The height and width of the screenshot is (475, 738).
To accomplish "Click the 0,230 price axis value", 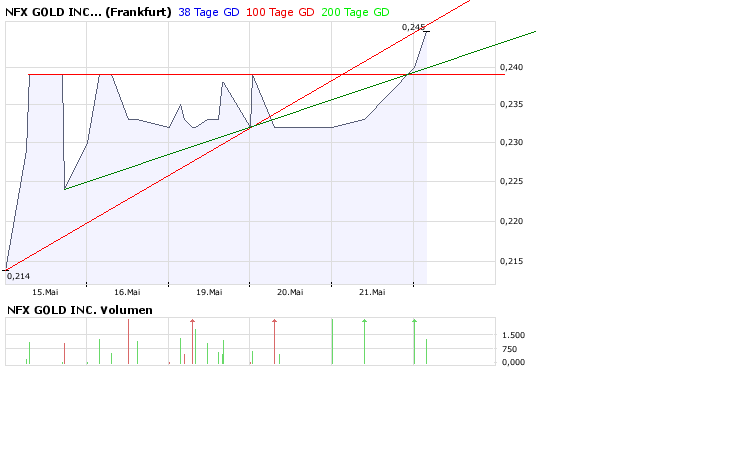I will pyautogui.click(x=511, y=142).
